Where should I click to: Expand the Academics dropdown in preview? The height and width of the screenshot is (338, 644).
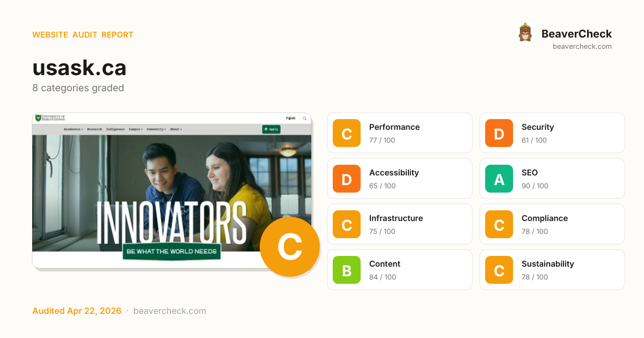(73, 129)
